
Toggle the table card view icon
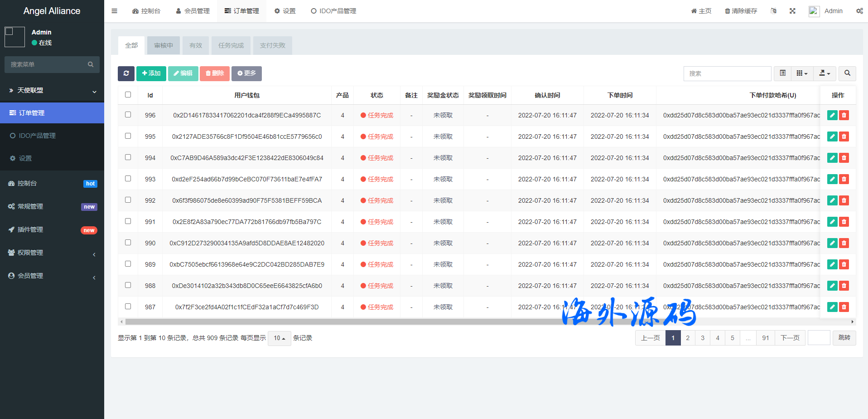782,73
